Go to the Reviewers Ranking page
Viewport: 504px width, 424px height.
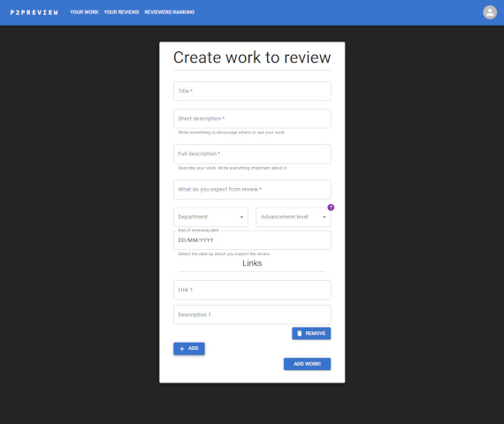(x=170, y=12)
